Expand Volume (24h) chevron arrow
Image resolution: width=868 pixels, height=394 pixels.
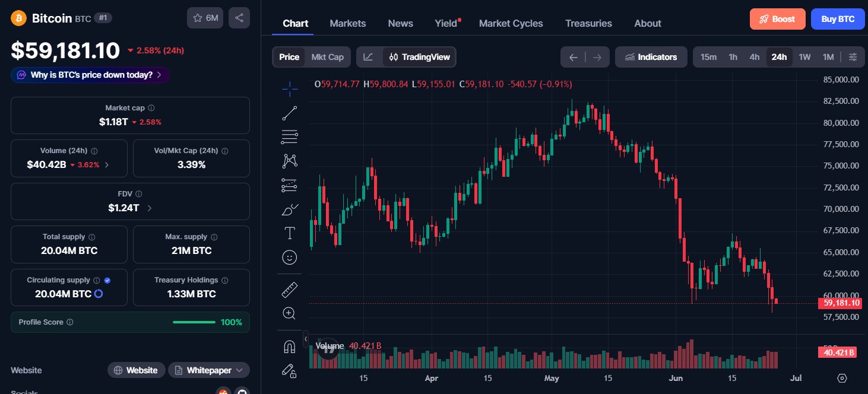pos(107,165)
